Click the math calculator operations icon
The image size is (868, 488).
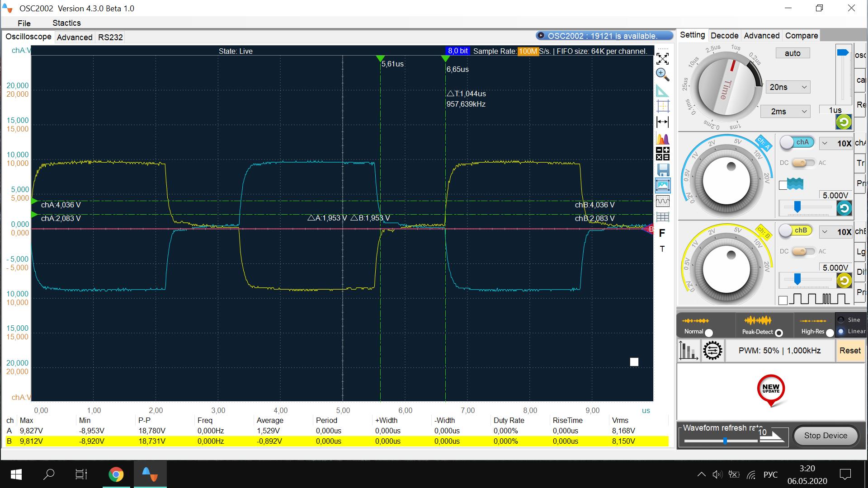[x=662, y=154]
